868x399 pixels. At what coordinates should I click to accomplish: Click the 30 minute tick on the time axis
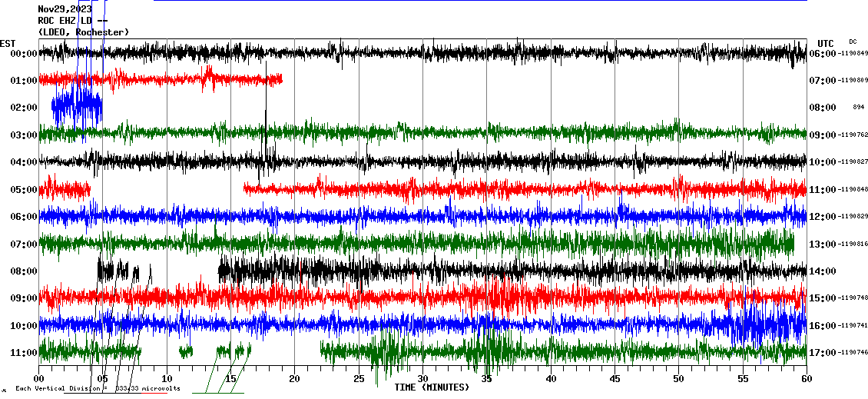(422, 379)
